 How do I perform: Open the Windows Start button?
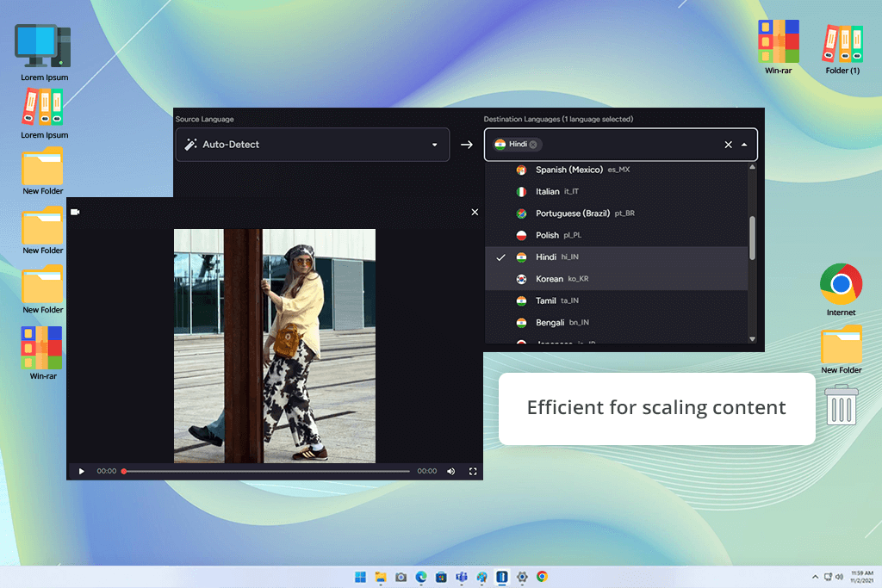[360, 577]
